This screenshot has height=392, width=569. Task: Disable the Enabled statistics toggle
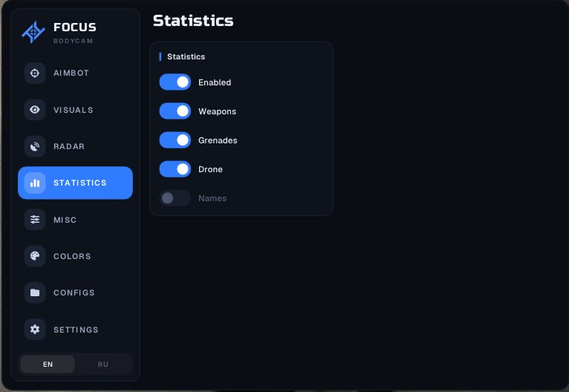click(175, 82)
